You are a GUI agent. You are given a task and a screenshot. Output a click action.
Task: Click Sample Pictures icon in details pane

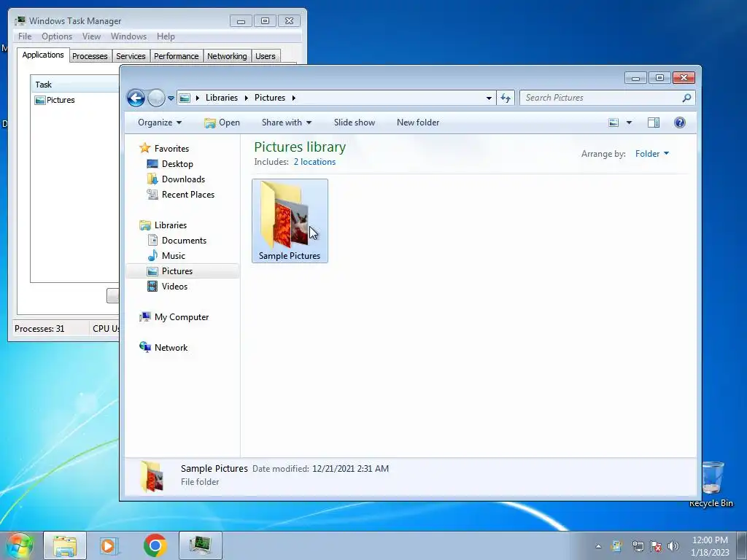click(152, 475)
